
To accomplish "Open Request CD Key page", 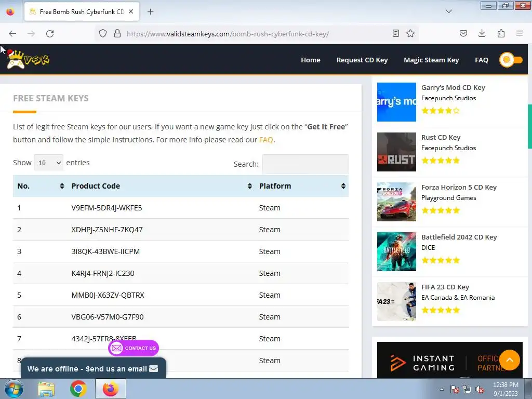I will coord(362,60).
